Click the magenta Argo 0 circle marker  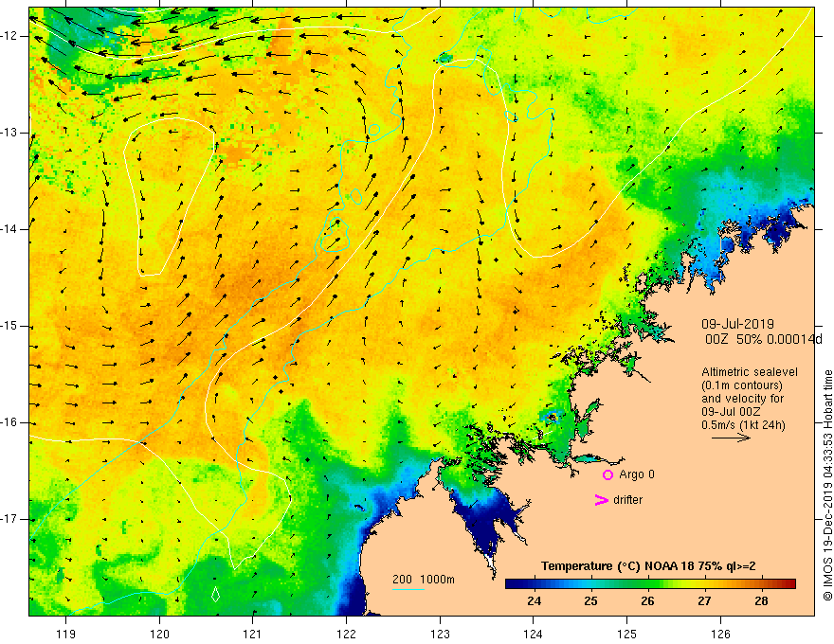pyautogui.click(x=607, y=474)
